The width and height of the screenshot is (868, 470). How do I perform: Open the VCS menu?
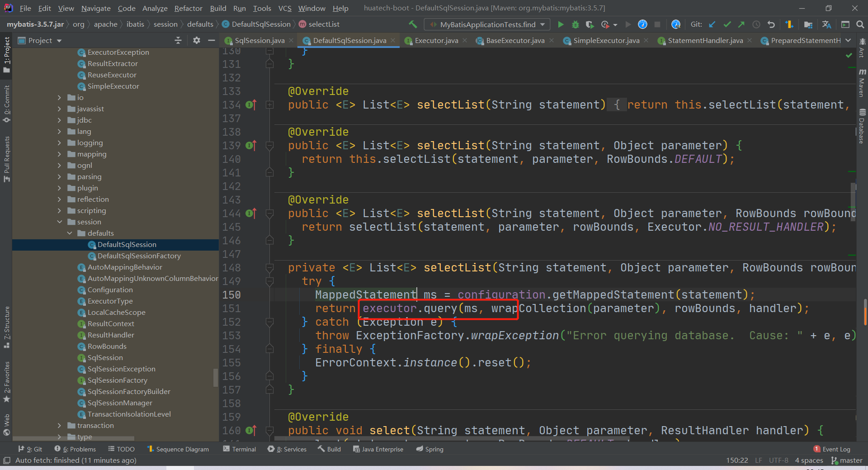coord(285,8)
